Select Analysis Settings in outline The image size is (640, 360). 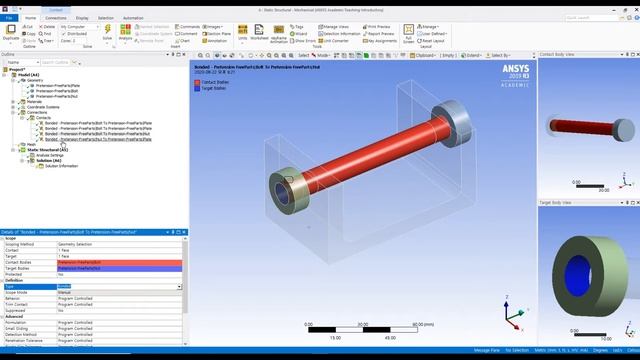click(x=50, y=155)
